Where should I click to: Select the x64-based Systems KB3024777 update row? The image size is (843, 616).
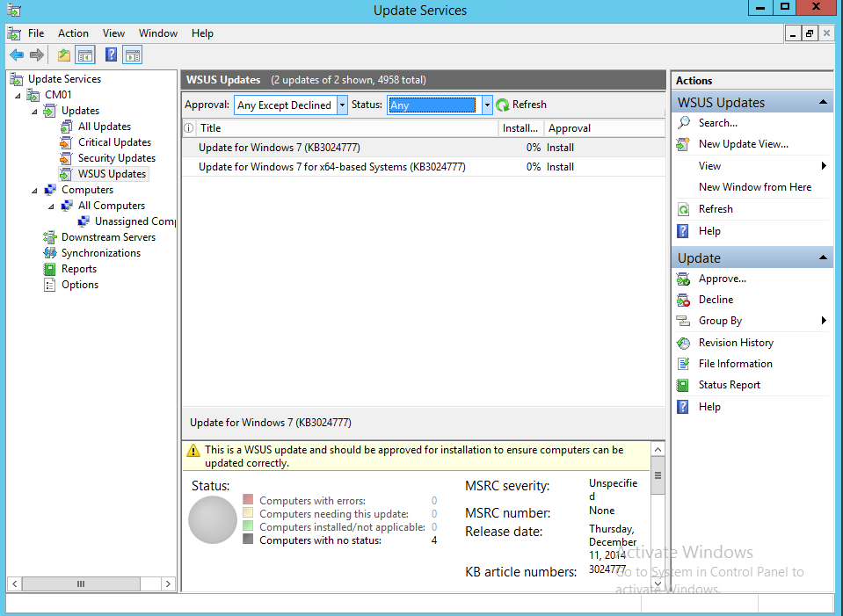click(x=331, y=167)
